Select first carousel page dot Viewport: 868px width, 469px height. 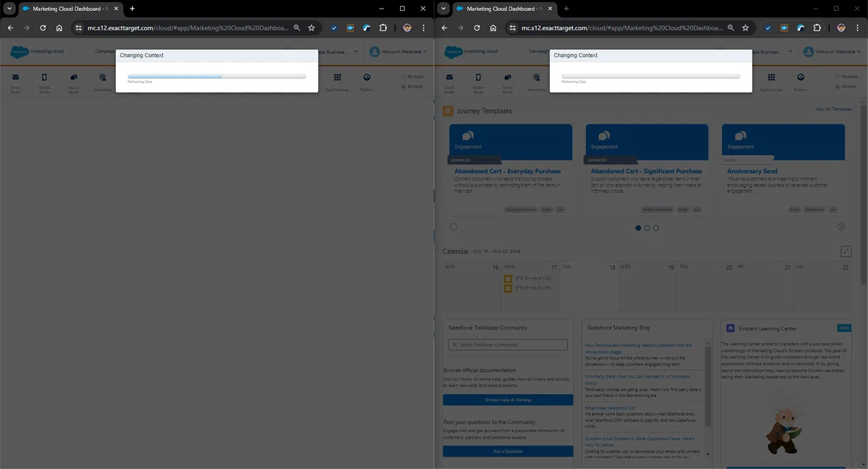(x=638, y=228)
